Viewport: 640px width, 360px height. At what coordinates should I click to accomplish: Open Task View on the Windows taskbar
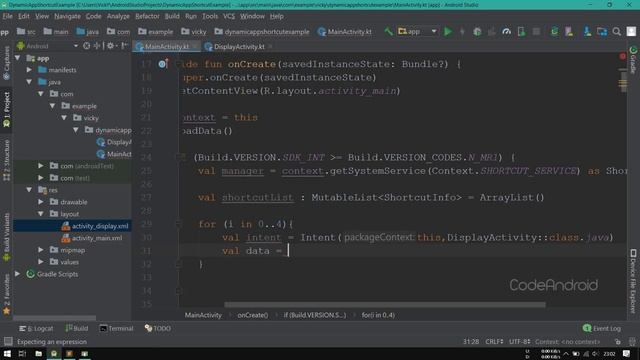(x=22, y=353)
